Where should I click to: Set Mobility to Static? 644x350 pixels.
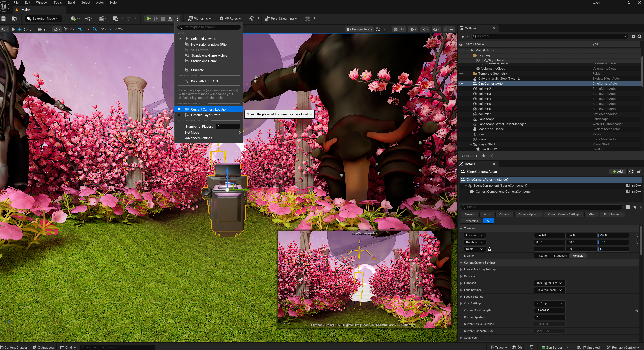[x=543, y=256]
